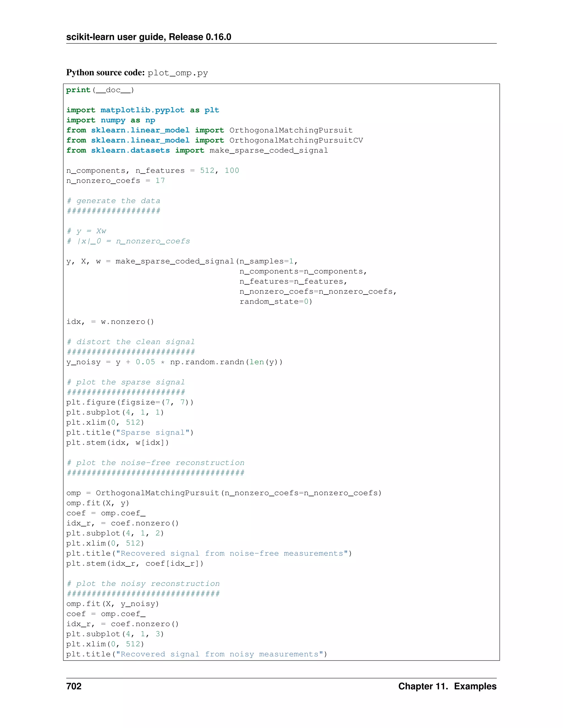Click the line 'plt.subplot(4, 1, 2)'
Viewport: 563px width, 728px height.
pyautogui.click(x=115, y=533)
